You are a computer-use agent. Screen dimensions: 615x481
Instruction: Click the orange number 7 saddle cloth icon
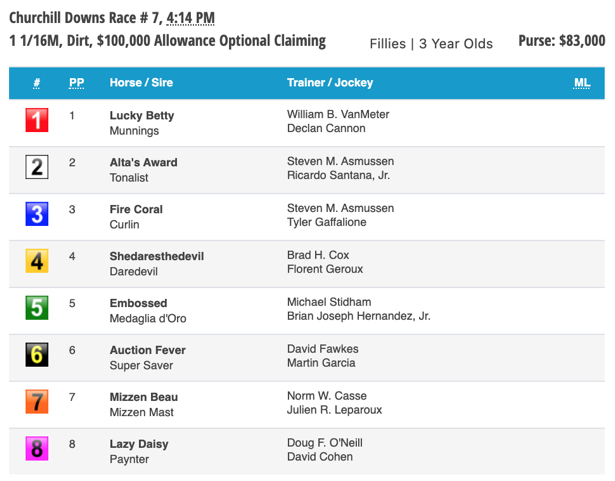(37, 403)
